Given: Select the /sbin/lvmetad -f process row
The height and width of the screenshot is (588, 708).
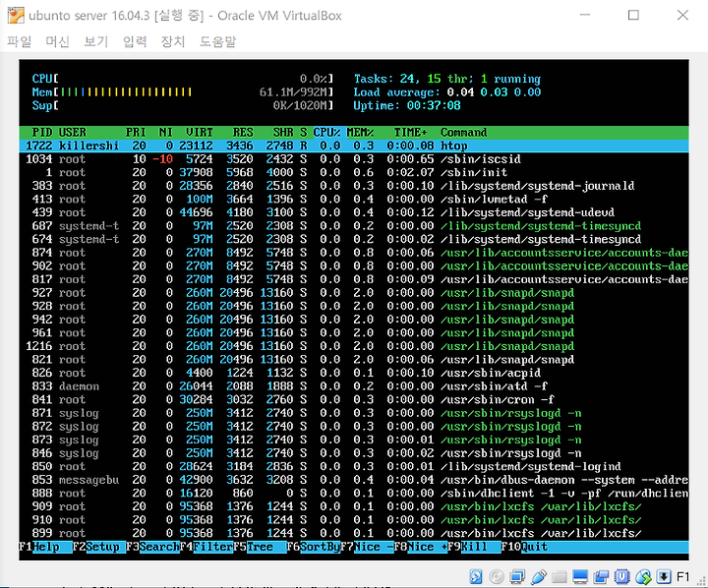Looking at the screenshot, I should click(354, 200).
